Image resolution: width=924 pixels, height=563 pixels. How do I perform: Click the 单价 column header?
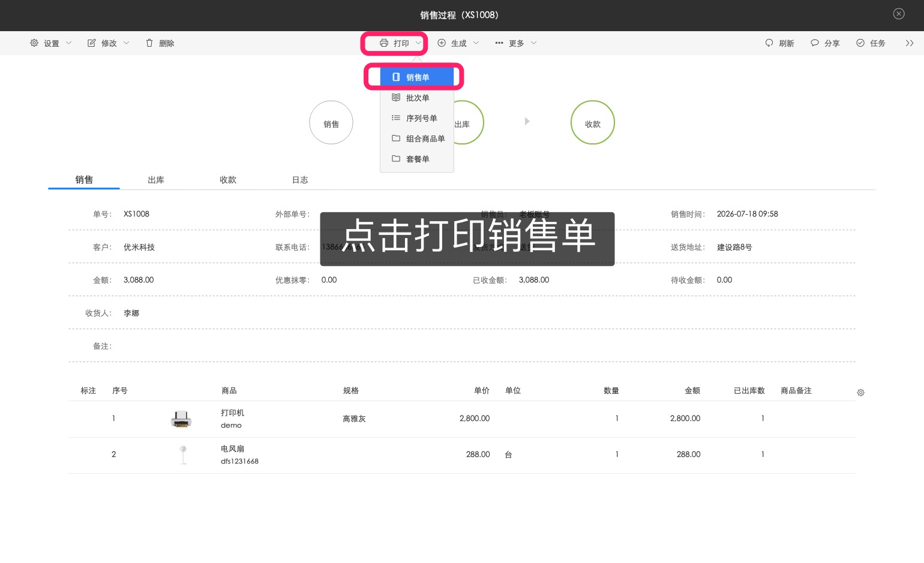(482, 391)
